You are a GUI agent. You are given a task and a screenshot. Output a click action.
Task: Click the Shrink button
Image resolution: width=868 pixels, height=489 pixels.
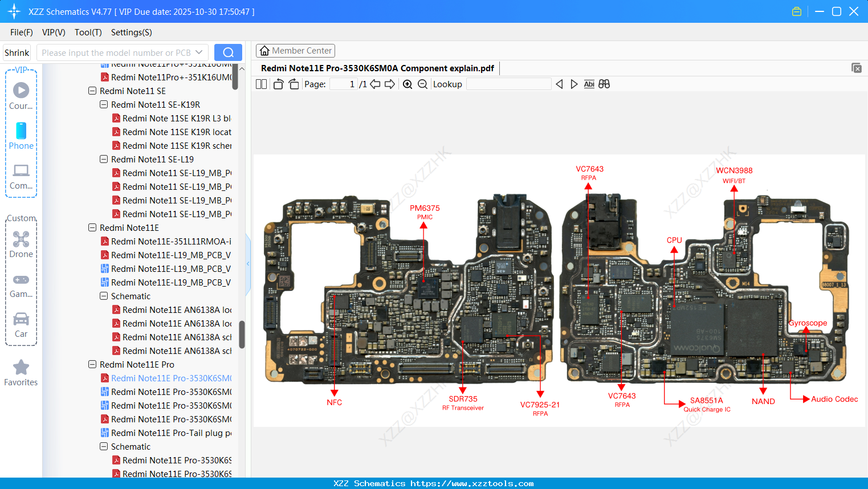coord(17,52)
